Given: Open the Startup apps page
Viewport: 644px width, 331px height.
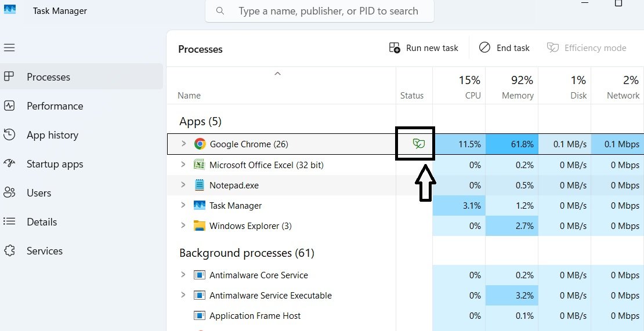Looking at the screenshot, I should click(81, 164).
